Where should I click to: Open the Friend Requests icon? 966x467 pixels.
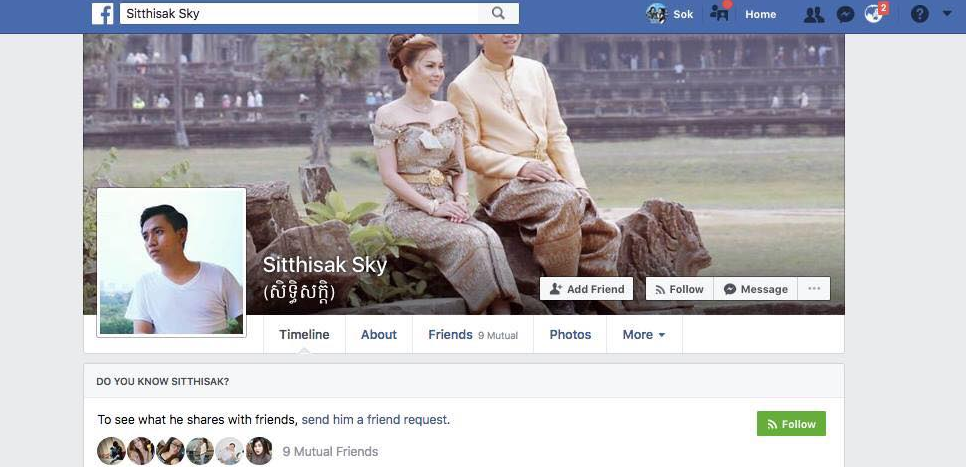[x=814, y=14]
